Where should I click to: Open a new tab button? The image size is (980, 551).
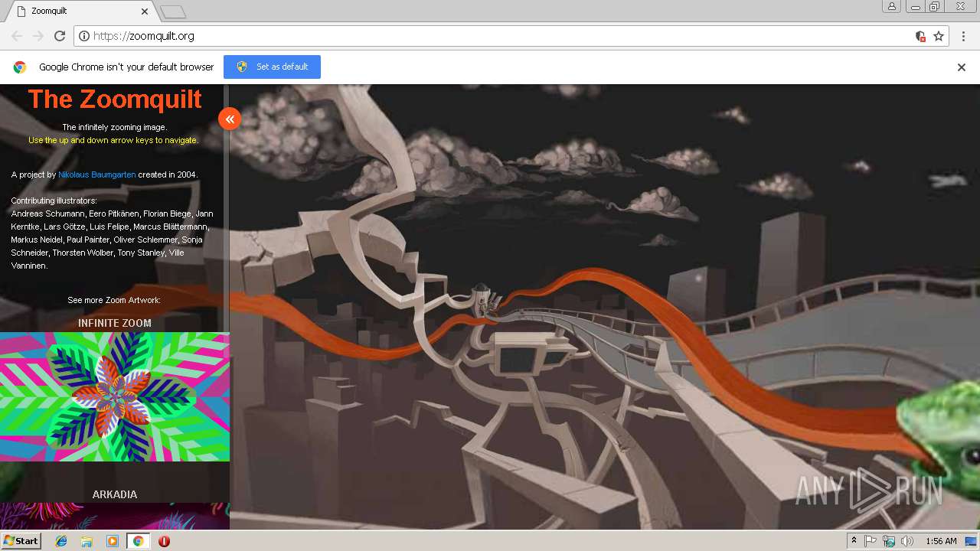point(173,11)
